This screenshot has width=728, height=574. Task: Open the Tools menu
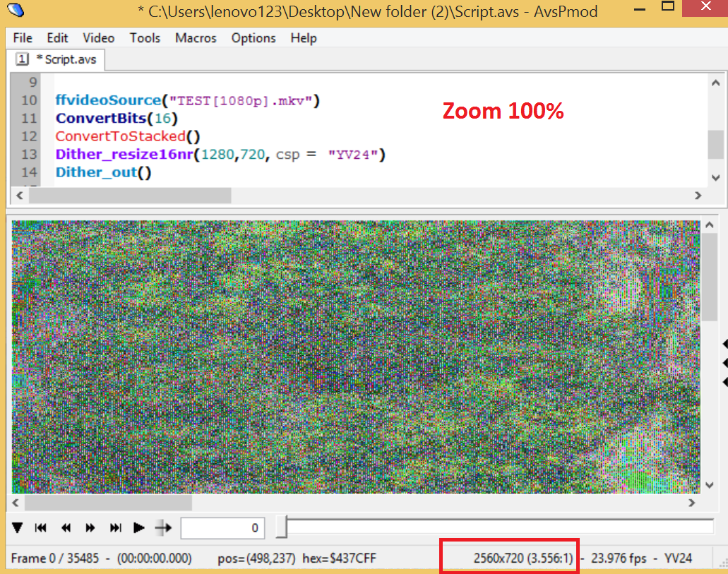(145, 38)
